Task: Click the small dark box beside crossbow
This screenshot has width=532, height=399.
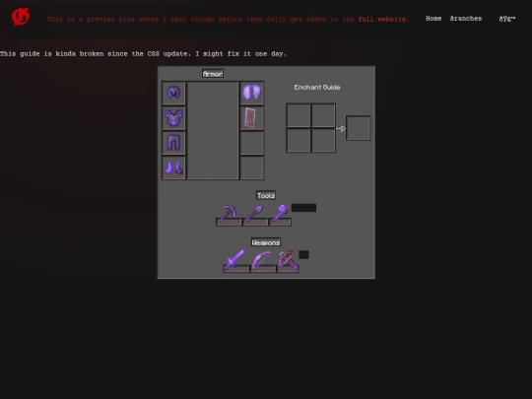Action: point(303,255)
